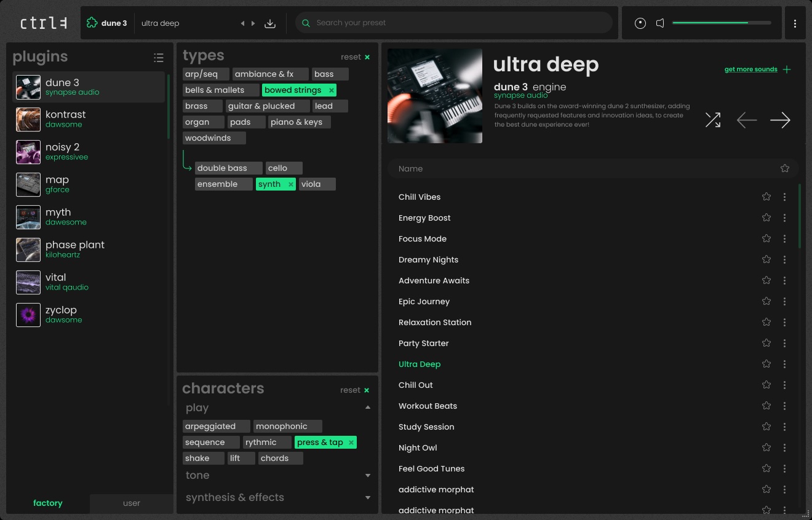Remove the synth subtype filter
The image size is (812, 520).
coord(290,184)
